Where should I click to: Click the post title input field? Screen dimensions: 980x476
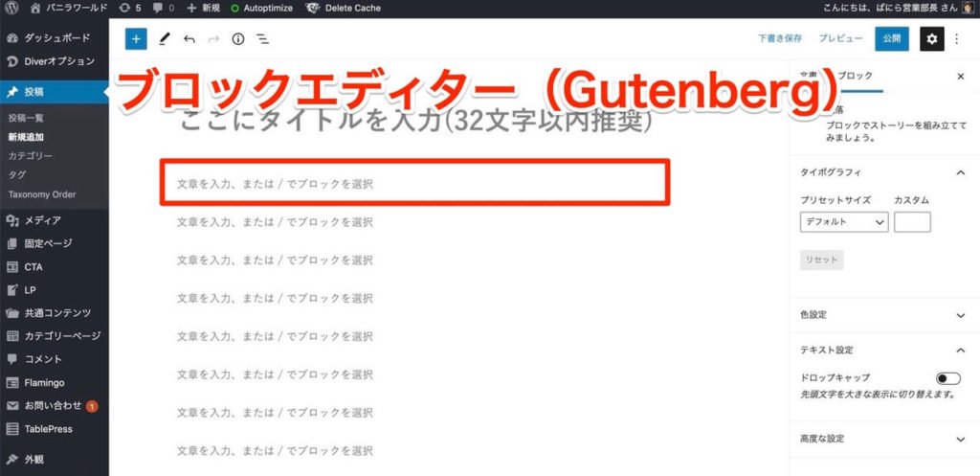415,122
